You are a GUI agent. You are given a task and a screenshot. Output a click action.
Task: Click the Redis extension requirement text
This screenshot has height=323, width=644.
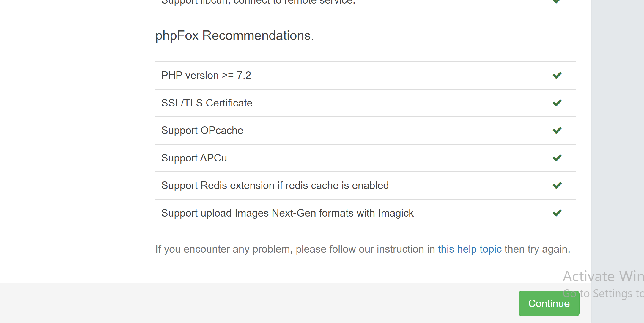coord(275,185)
